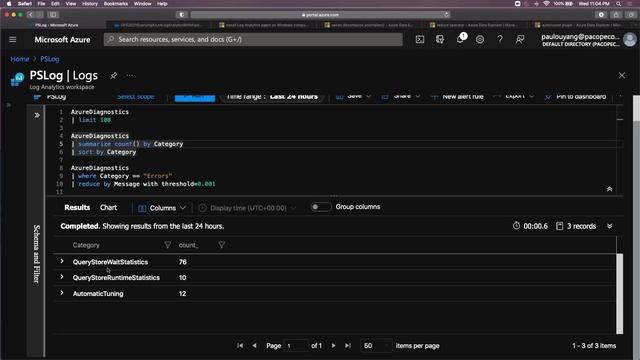The image size is (640, 360).
Task: Open the items per page dropdown showing 50
Action: 376,346
